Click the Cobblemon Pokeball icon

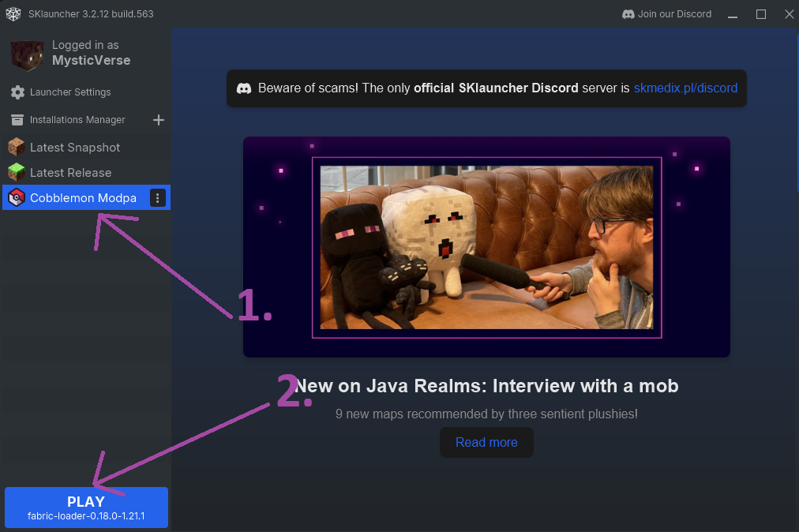(17, 198)
